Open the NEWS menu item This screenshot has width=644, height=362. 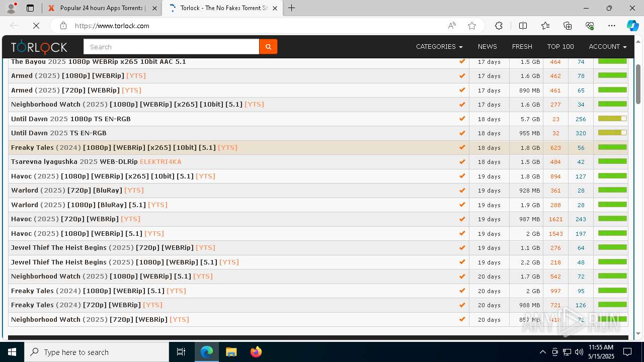click(x=487, y=47)
